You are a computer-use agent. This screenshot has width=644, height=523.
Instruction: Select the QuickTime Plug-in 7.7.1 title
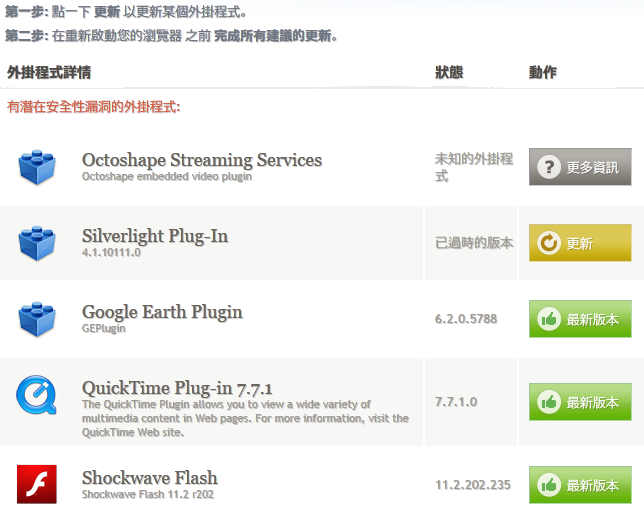pos(177,388)
